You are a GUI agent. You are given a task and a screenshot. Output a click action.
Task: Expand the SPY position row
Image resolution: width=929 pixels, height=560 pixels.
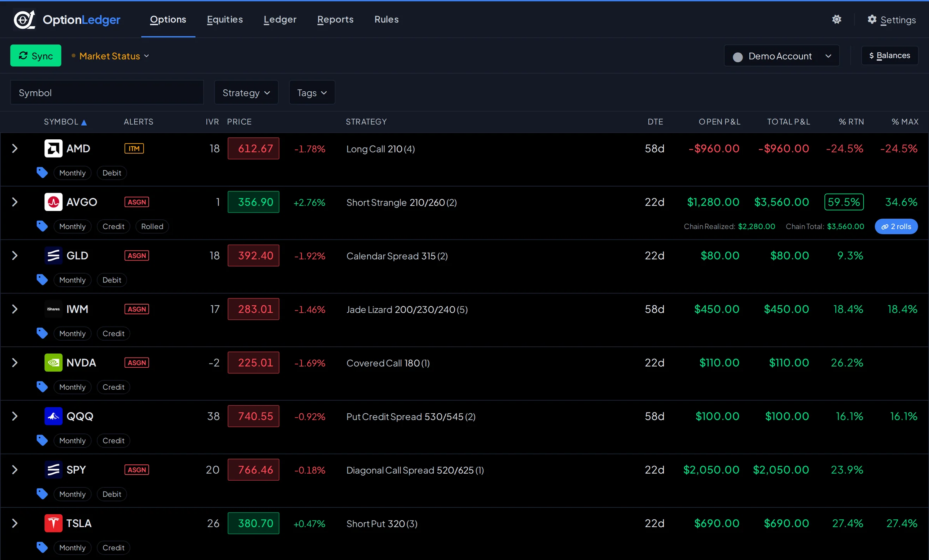point(15,470)
